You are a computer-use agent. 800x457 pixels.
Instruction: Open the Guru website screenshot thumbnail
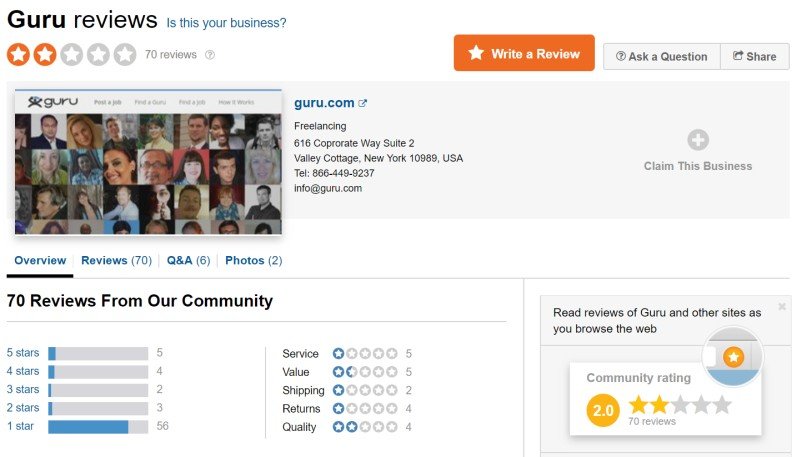pos(148,162)
